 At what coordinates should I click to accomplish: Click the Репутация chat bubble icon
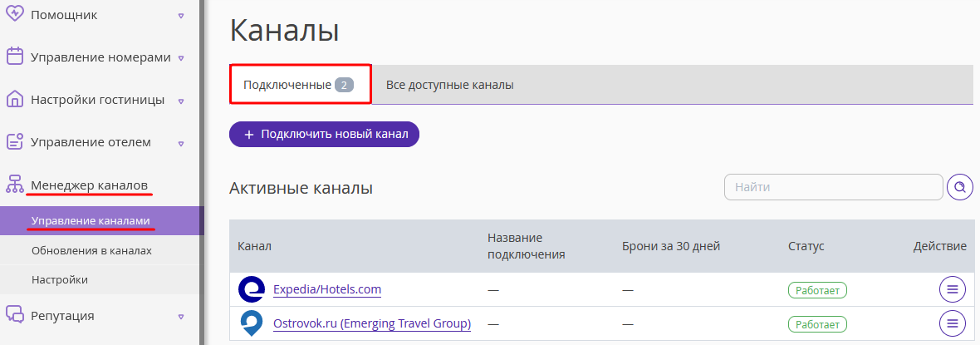point(15,314)
